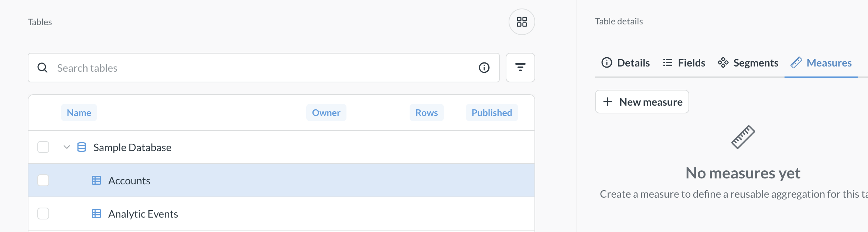The height and width of the screenshot is (232, 868).
Task: Click the search info icon
Action: click(484, 68)
